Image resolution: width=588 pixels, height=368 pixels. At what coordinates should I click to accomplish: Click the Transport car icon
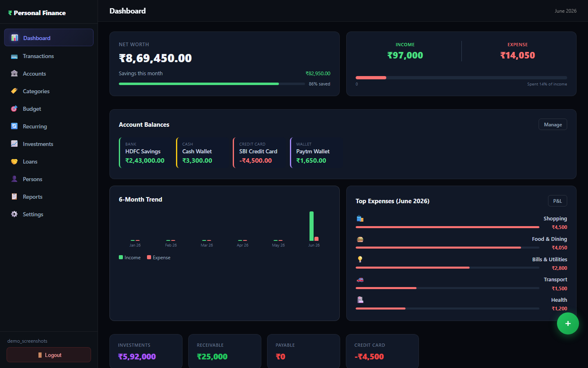pyautogui.click(x=360, y=280)
